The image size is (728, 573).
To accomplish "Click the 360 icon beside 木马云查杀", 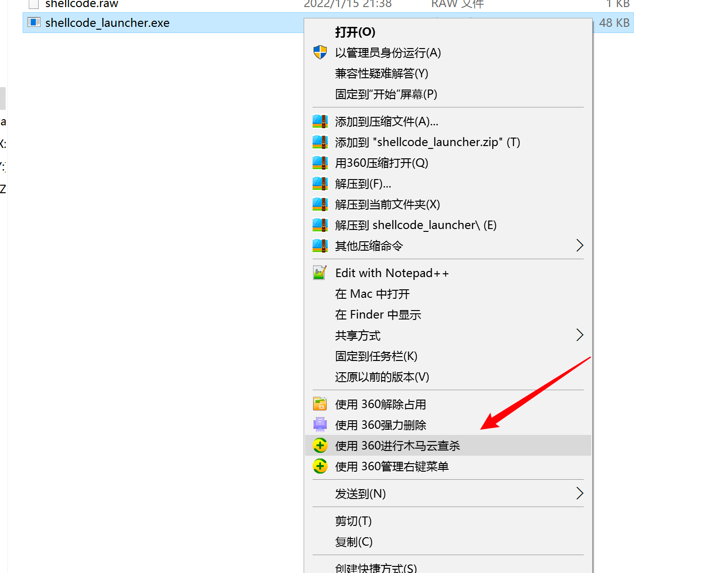I will [x=320, y=445].
